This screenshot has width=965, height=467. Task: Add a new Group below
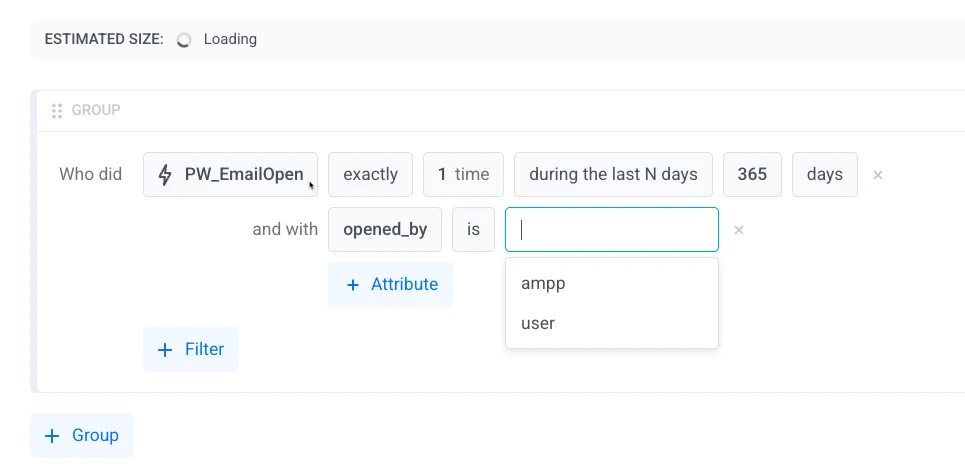pyautogui.click(x=82, y=436)
